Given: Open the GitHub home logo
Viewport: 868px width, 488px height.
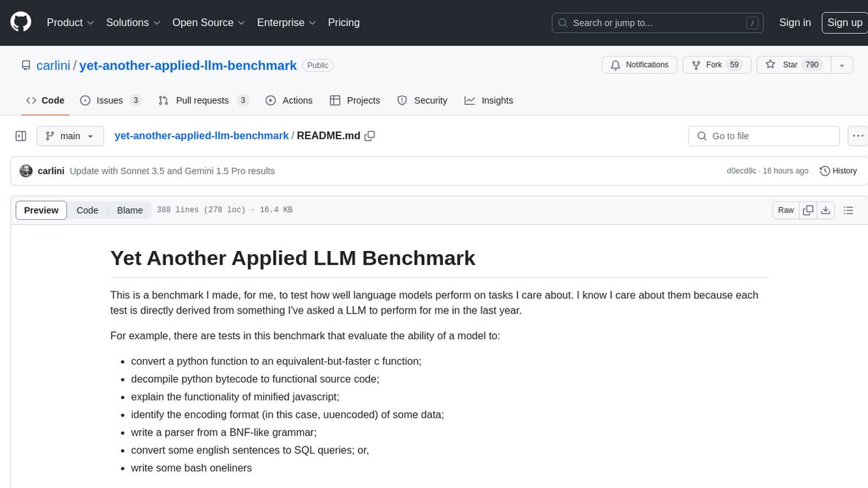Looking at the screenshot, I should (21, 22).
